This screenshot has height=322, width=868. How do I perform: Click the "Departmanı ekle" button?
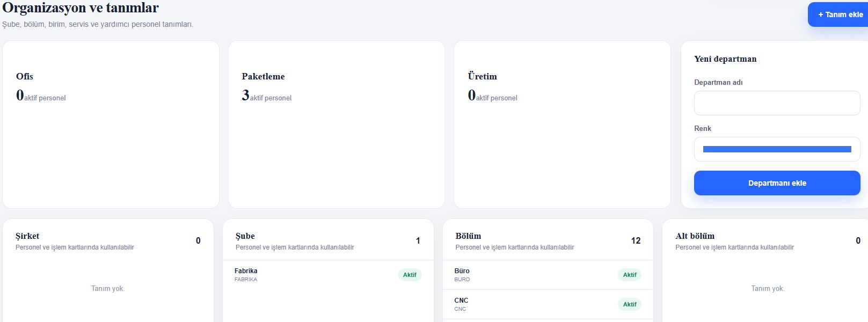777,183
